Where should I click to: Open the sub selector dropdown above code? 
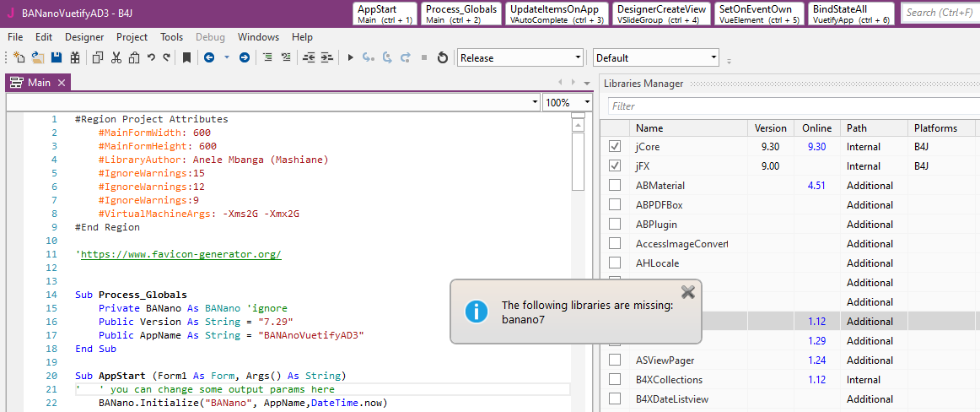coord(274,102)
